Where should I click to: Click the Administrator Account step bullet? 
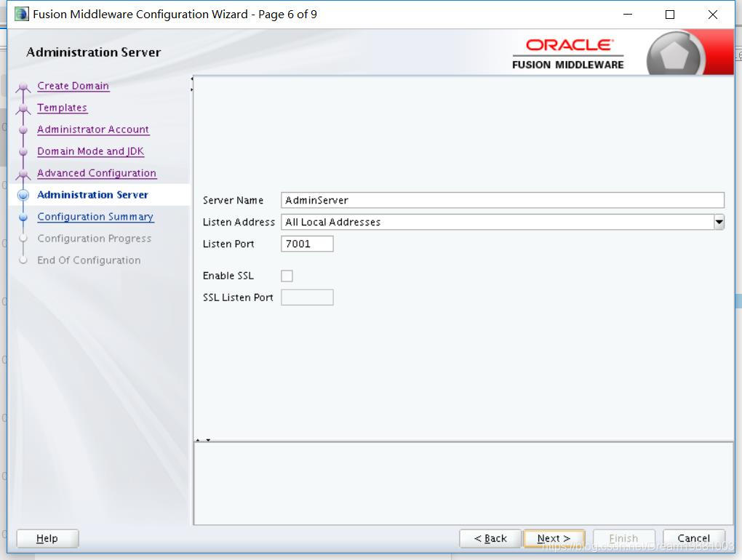tap(23, 130)
